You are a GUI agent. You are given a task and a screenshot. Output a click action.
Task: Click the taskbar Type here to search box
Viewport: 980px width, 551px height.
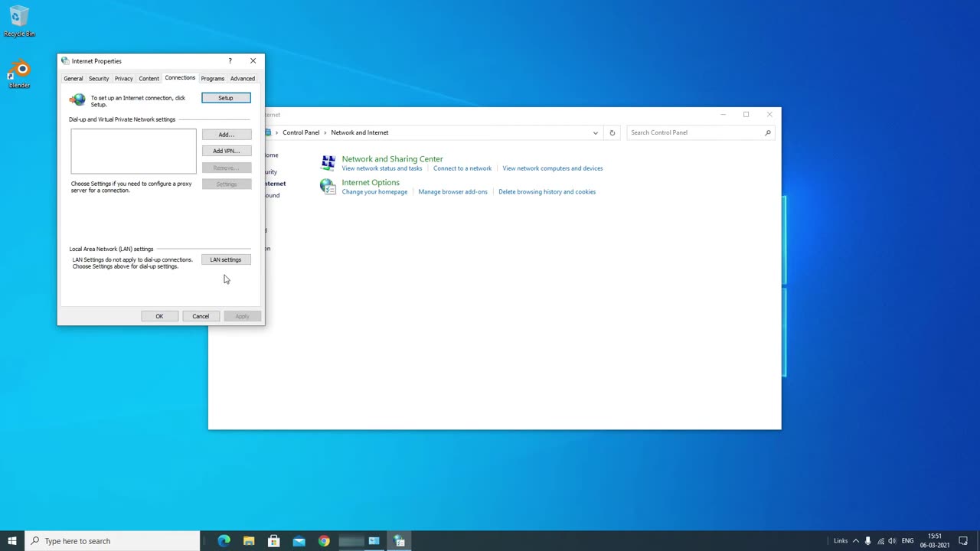click(x=113, y=541)
